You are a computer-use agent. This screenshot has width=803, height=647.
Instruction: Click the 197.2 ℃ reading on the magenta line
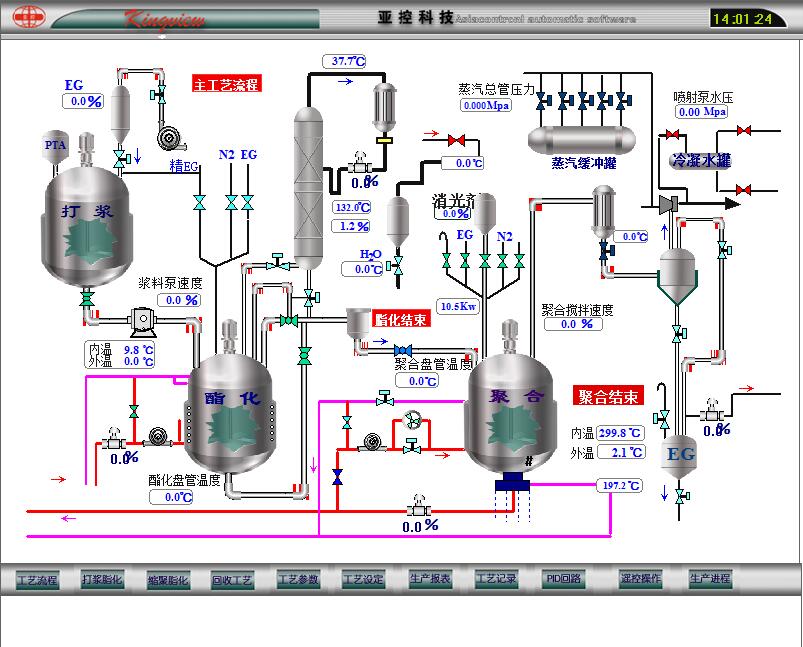point(620,485)
